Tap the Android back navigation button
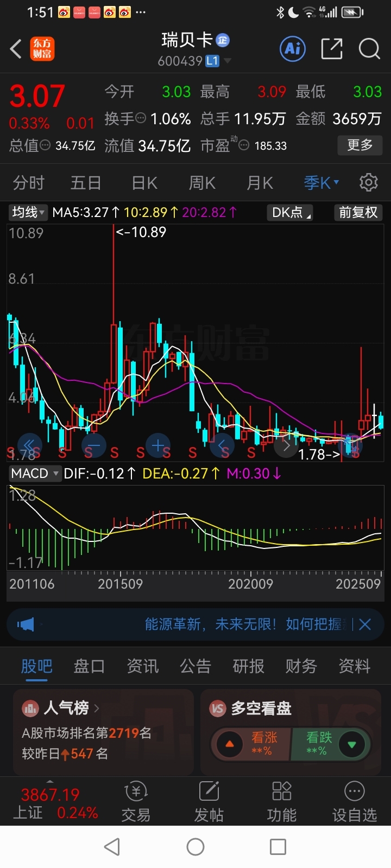This screenshot has width=391, height=868. point(112,847)
